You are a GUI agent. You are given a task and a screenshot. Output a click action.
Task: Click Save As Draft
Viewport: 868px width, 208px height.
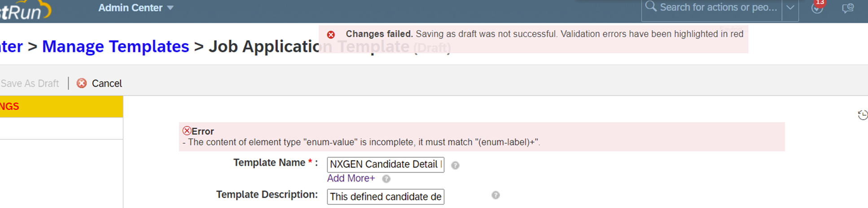[x=30, y=83]
